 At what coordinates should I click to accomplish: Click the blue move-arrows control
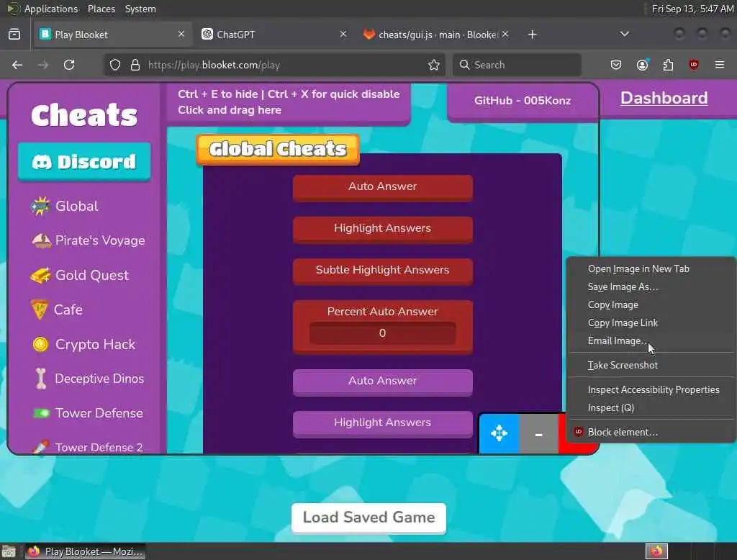pos(499,433)
